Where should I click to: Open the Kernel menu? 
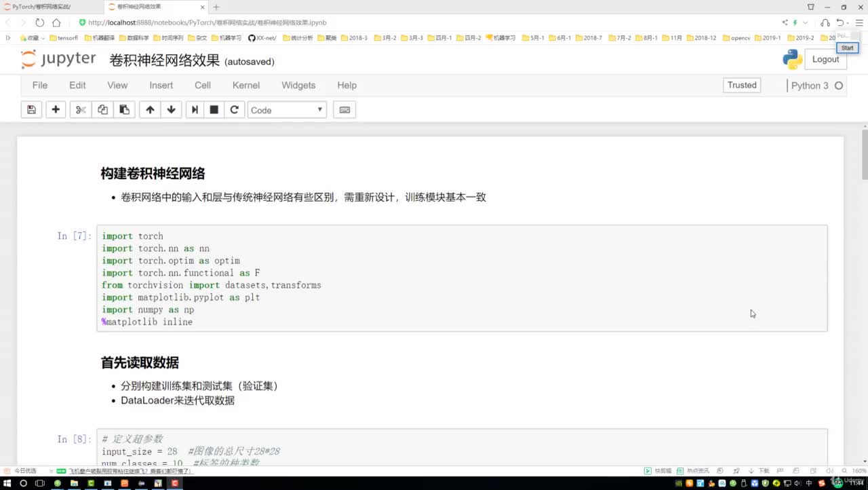246,86
